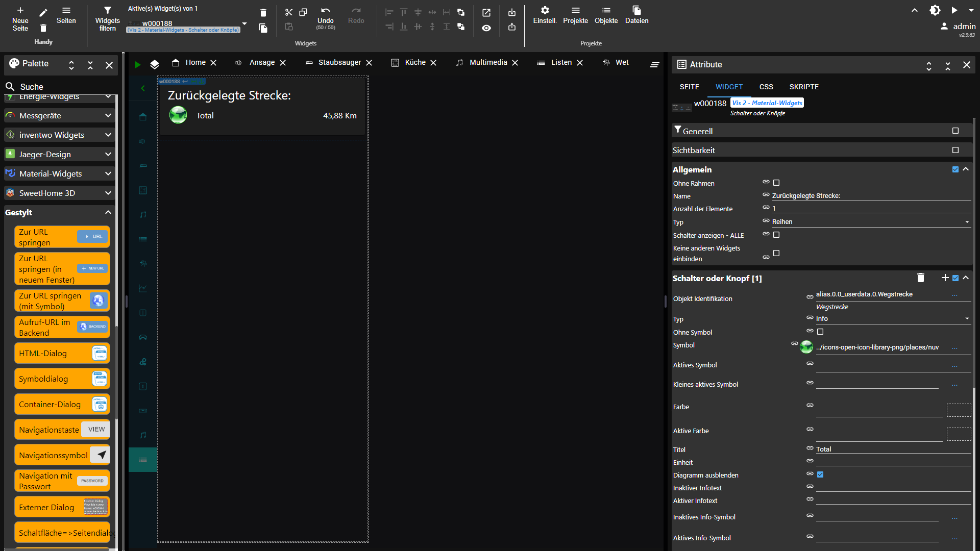Click the scissors cut icon
The image size is (980, 551).
pyautogui.click(x=289, y=12)
